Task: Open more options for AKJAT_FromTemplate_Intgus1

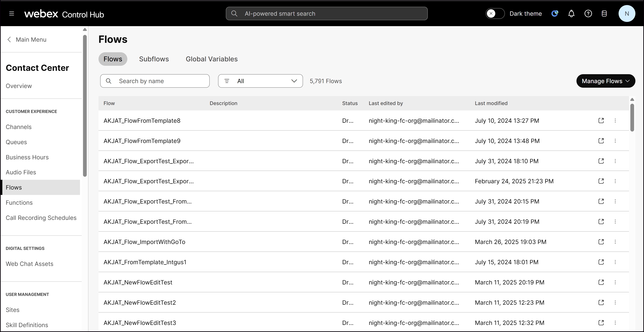Action: point(615,262)
